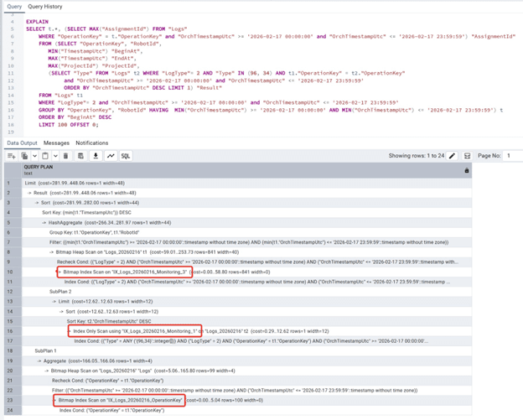Viewport: 523px width, 420px height.
Task: Open the copy options dropdown arrow
Action: 34,156
